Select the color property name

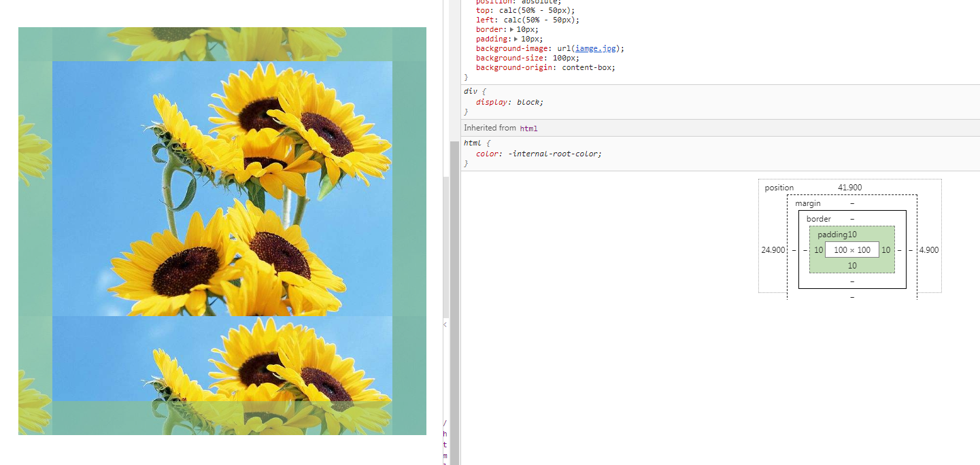pos(486,154)
